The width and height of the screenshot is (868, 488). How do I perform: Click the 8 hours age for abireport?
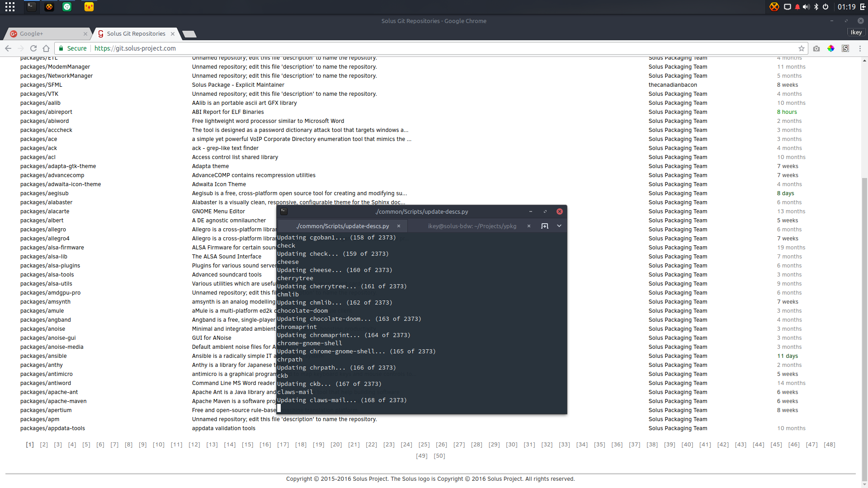tap(787, 112)
